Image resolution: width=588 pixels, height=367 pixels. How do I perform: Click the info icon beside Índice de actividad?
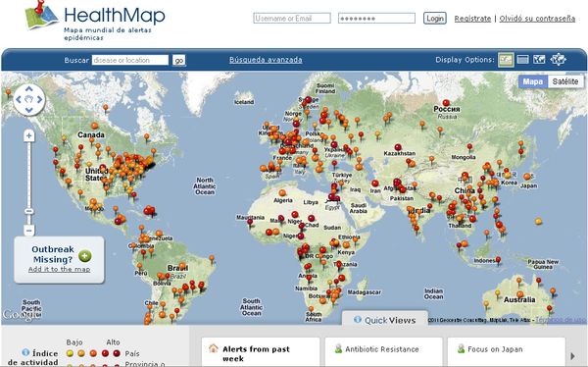click(25, 352)
